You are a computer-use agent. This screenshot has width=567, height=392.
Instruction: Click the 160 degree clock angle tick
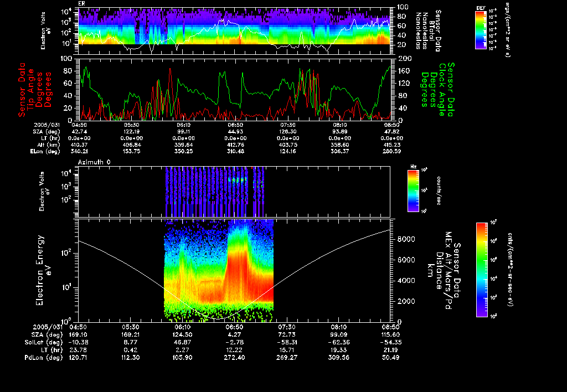pyautogui.click(x=404, y=71)
